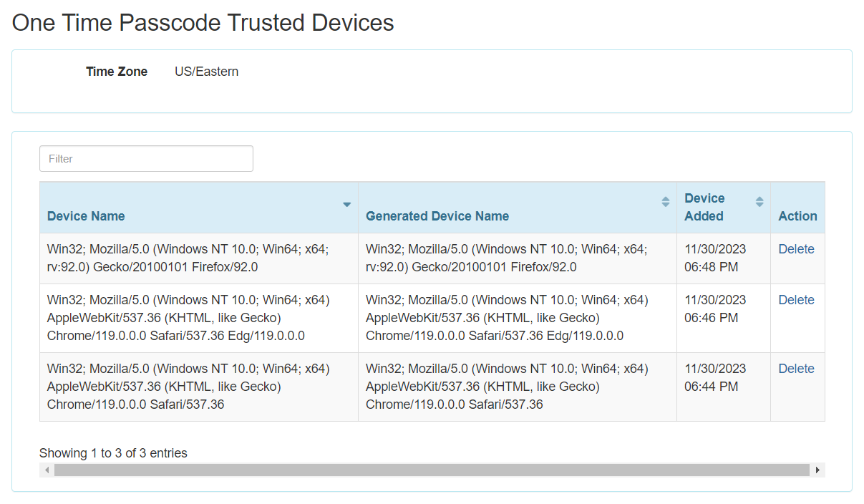Click the One Time Passcode Trusted Devices heading
Screen dimensions: 864x504
click(x=203, y=23)
